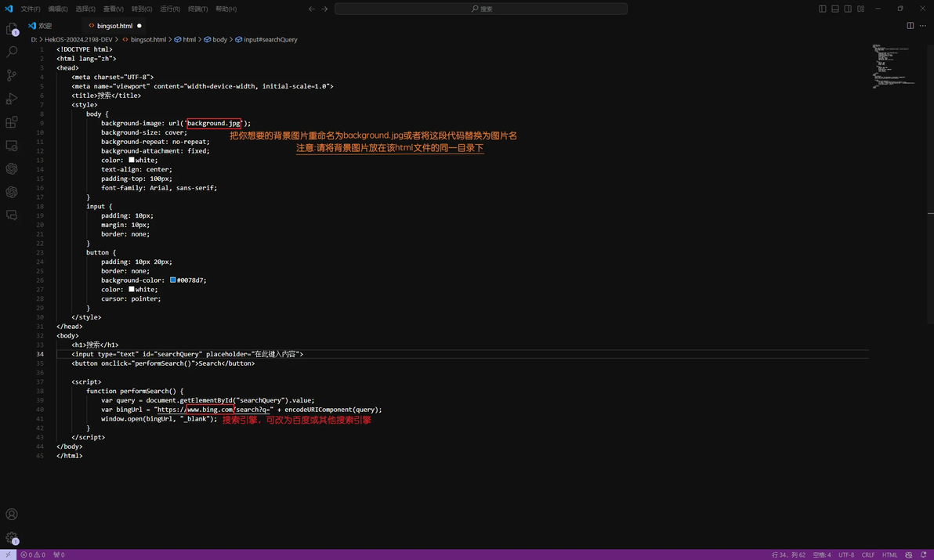Click 'cursor: pointer;' code line
The height and width of the screenshot is (560, 934).
click(130, 298)
